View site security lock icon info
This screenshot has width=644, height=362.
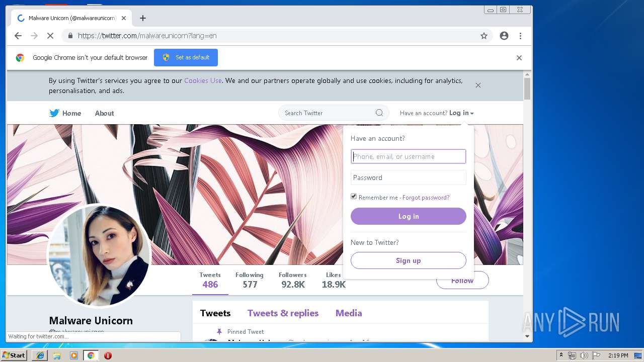tap(70, 36)
